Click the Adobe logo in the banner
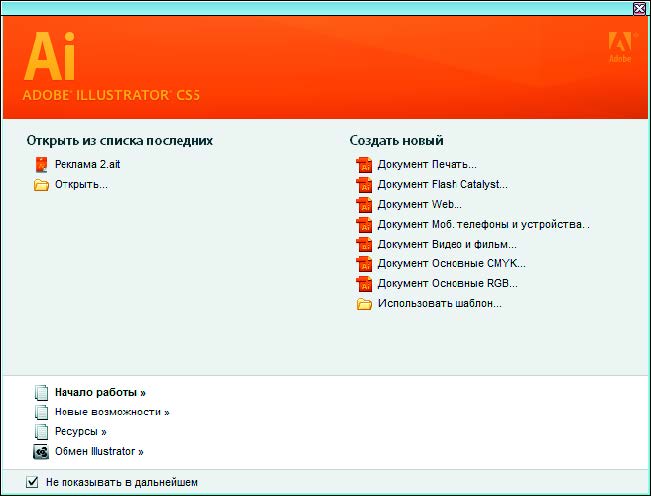651x496 pixels. click(620, 47)
